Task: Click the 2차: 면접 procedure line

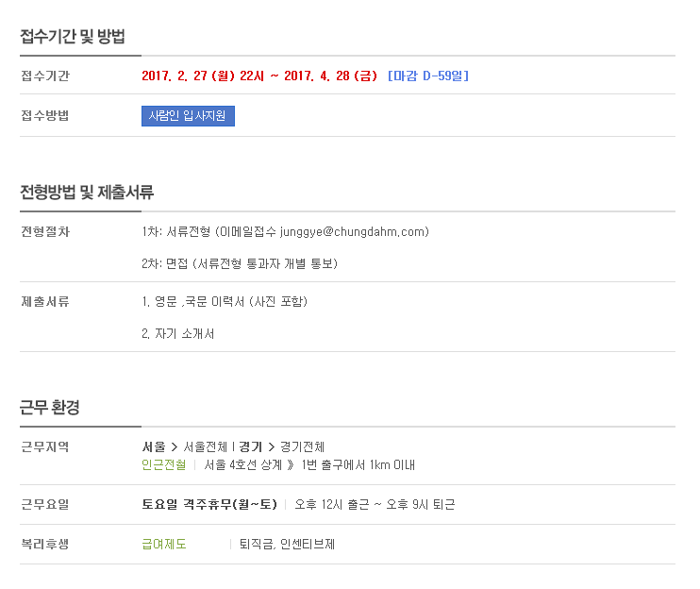Action: (x=240, y=264)
